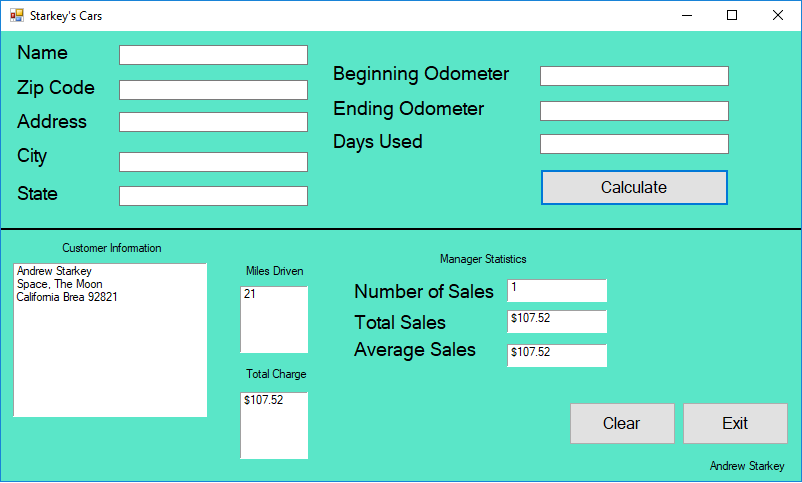Select the Days Used input field
Viewport: 802px width, 483px height.
tap(634, 144)
